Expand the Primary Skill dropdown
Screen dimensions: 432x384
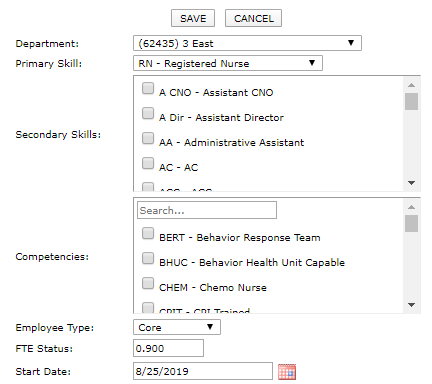click(228, 63)
